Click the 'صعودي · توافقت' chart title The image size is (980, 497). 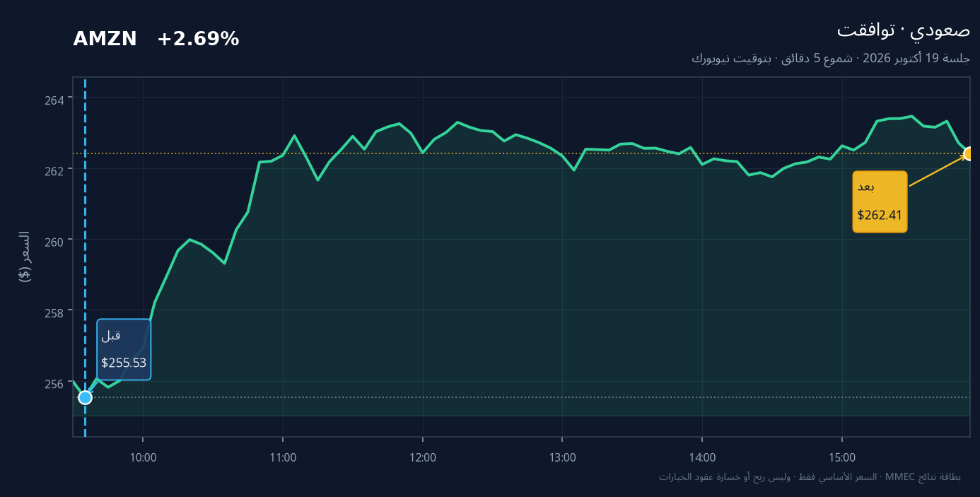(904, 30)
